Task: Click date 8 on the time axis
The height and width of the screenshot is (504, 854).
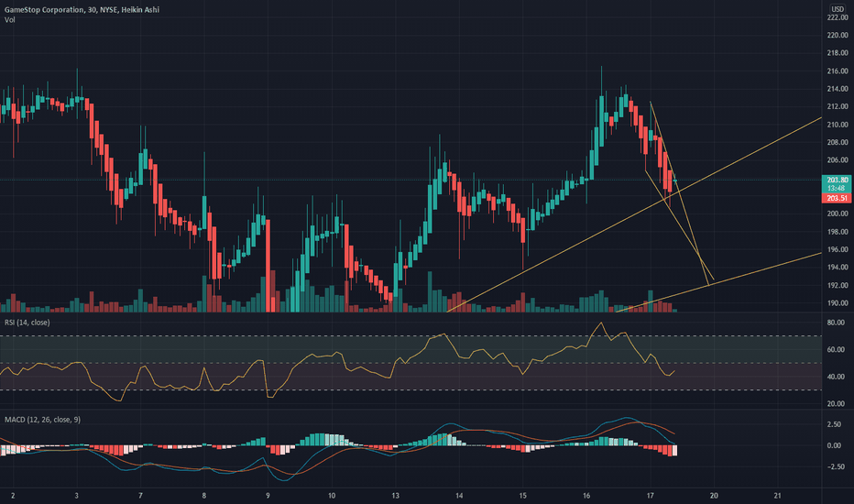Action: pyautogui.click(x=204, y=496)
